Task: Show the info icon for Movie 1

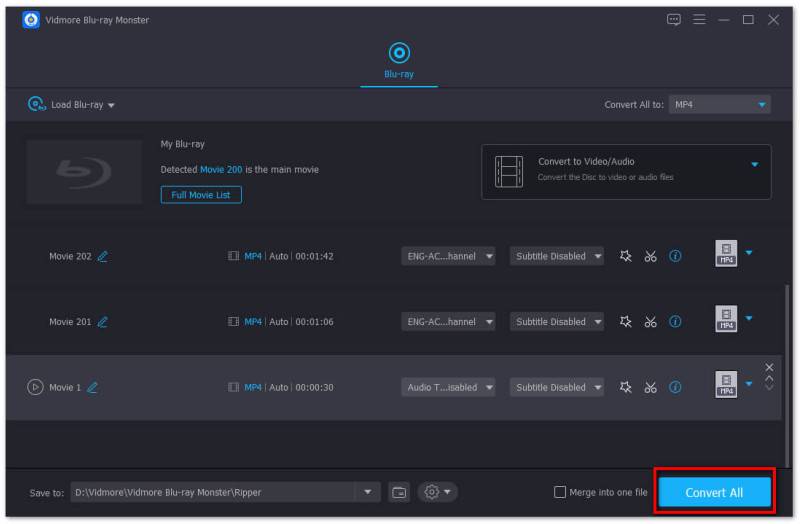Action: pyautogui.click(x=675, y=387)
